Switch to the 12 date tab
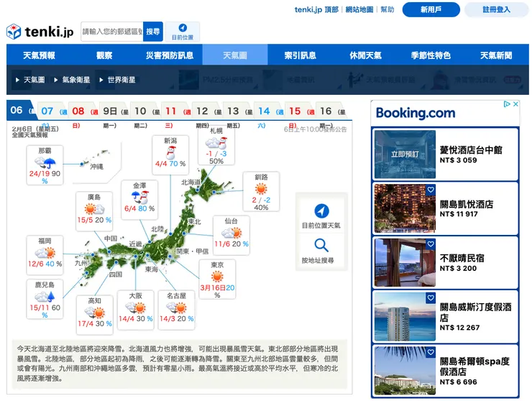This screenshot has width=532, height=401. point(207,111)
